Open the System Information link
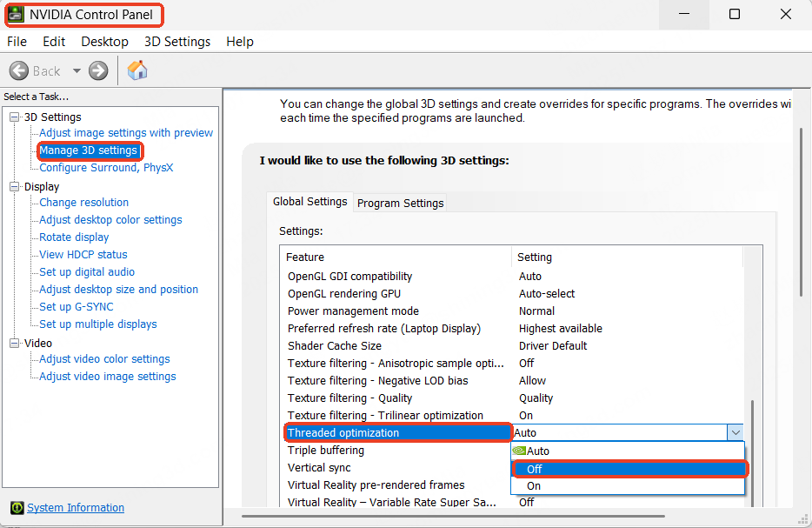This screenshot has height=528, width=812. 76,508
